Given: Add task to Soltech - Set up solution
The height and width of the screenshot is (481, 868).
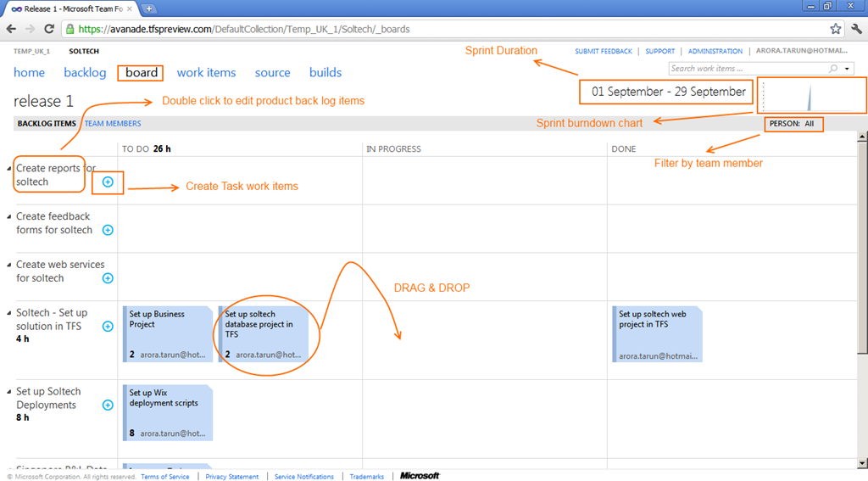Looking at the screenshot, I should coord(108,327).
